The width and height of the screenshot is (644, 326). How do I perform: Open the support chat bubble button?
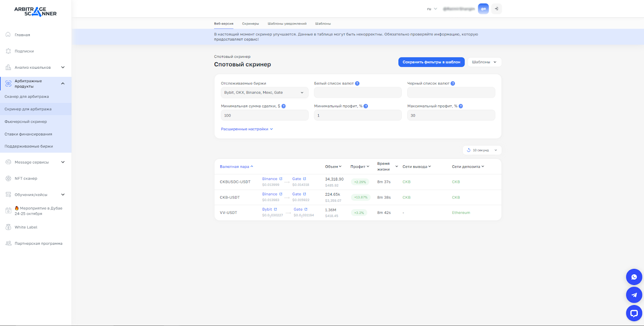tap(634, 313)
